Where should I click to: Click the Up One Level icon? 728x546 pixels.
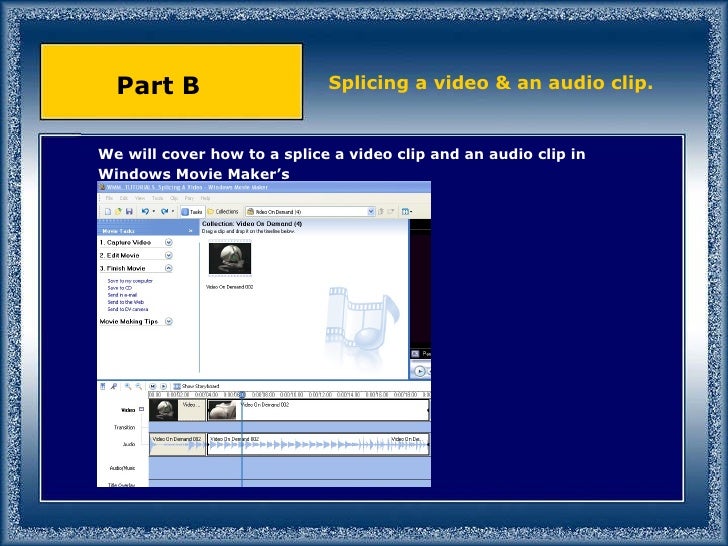381,212
